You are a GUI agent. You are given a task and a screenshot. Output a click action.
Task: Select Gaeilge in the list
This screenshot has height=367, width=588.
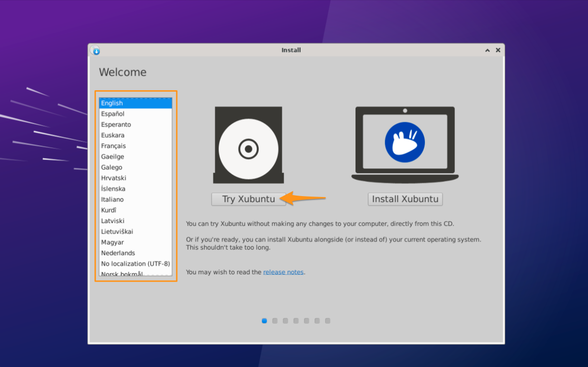pyautogui.click(x=112, y=157)
